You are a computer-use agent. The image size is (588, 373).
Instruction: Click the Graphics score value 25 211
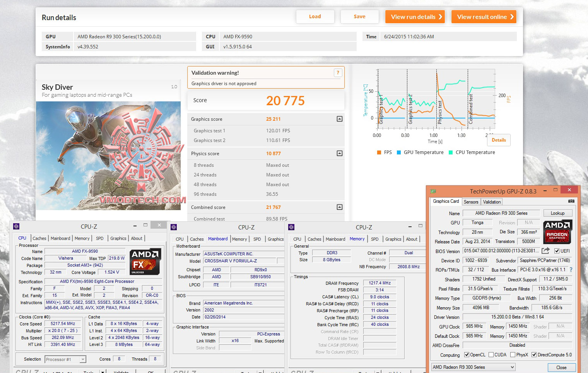pos(273,119)
